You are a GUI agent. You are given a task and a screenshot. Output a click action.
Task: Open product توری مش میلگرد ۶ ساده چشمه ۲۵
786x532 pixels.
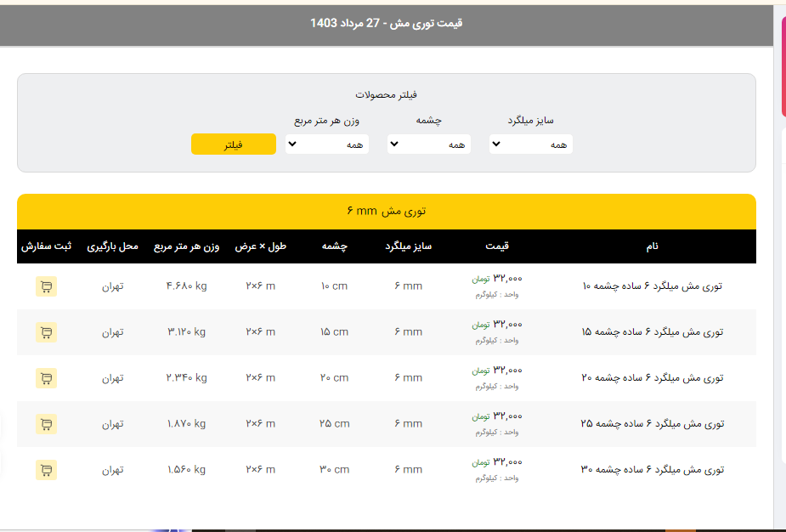click(652, 424)
